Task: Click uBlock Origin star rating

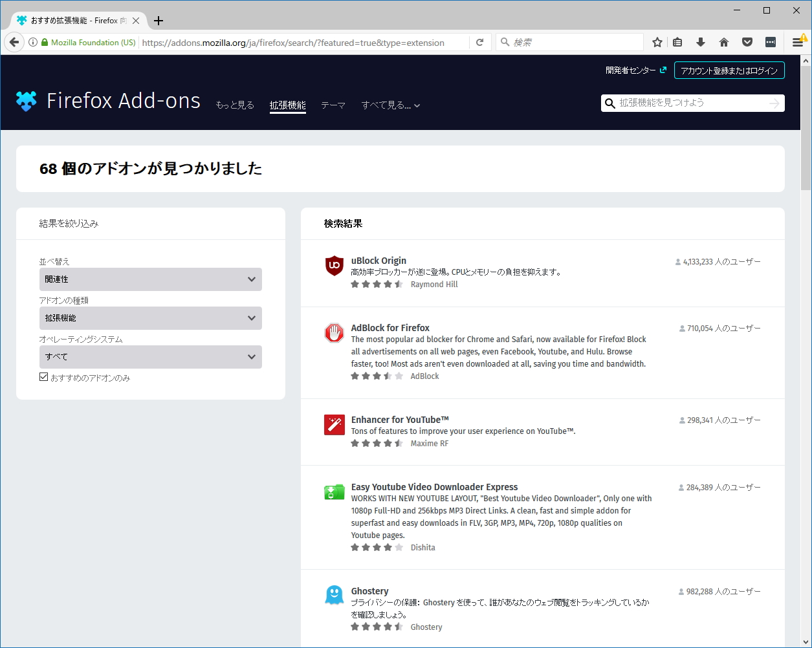Action: 377,285
